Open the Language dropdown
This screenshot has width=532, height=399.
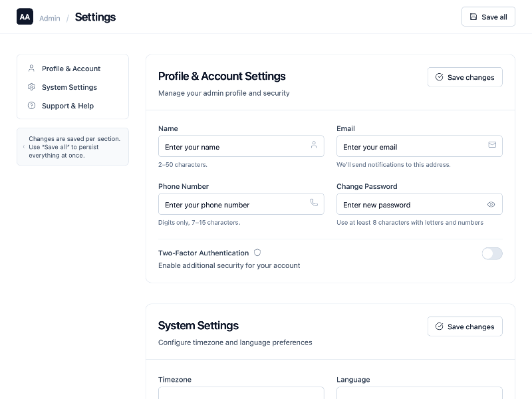[x=420, y=394]
